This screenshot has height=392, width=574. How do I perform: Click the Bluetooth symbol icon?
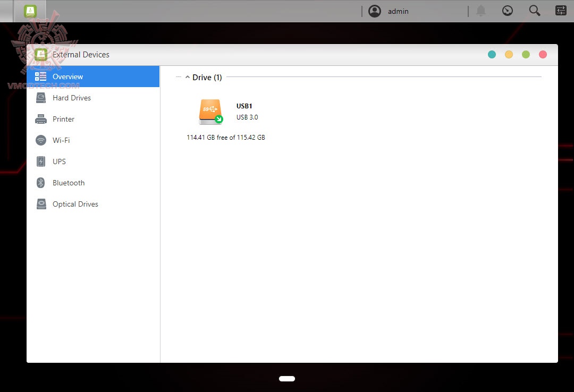(x=41, y=183)
